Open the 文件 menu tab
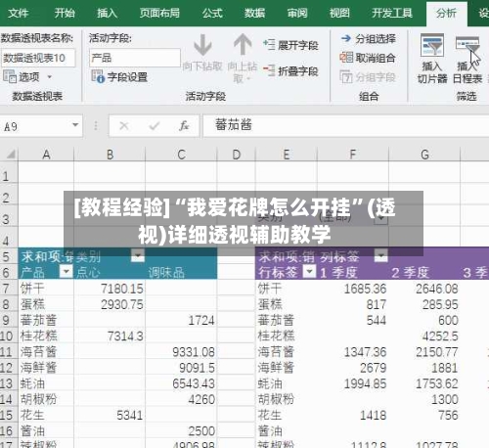This screenshot has width=489, height=448. (x=19, y=13)
